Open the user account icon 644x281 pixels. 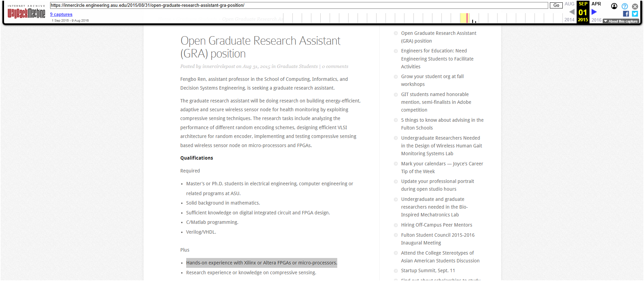pos(614,6)
